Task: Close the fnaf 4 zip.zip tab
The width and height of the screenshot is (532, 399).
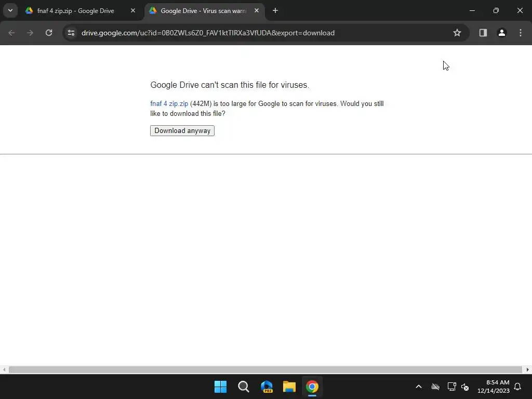Action: [x=133, y=10]
